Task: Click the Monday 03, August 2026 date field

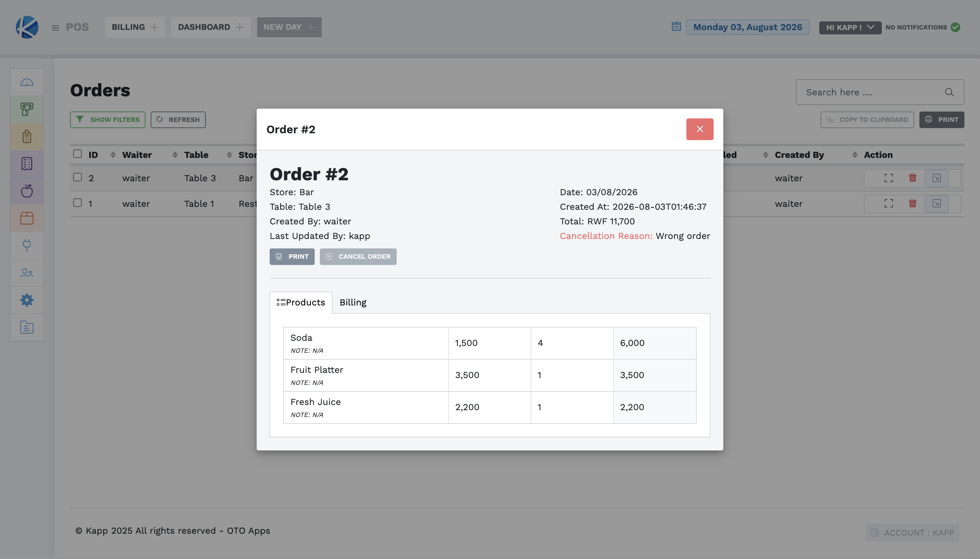Action: click(747, 27)
